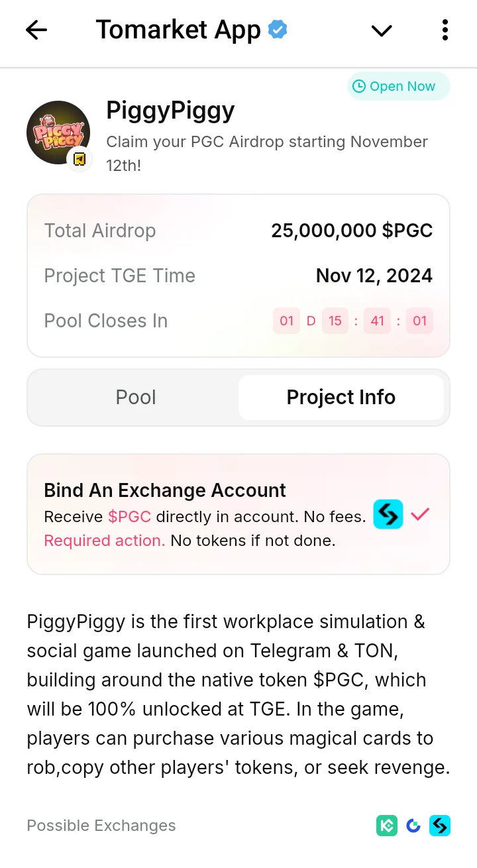Tap the Tomarket App title
This screenshot has width=477, height=868.
point(178,30)
